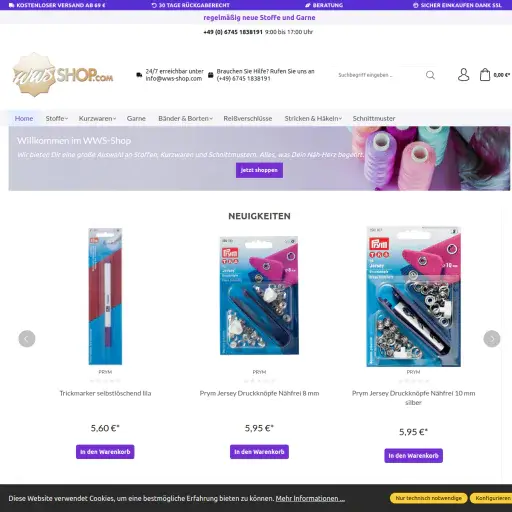Screen dimensions: 512x512
Task: Open the Garne menu item
Action: click(x=136, y=118)
